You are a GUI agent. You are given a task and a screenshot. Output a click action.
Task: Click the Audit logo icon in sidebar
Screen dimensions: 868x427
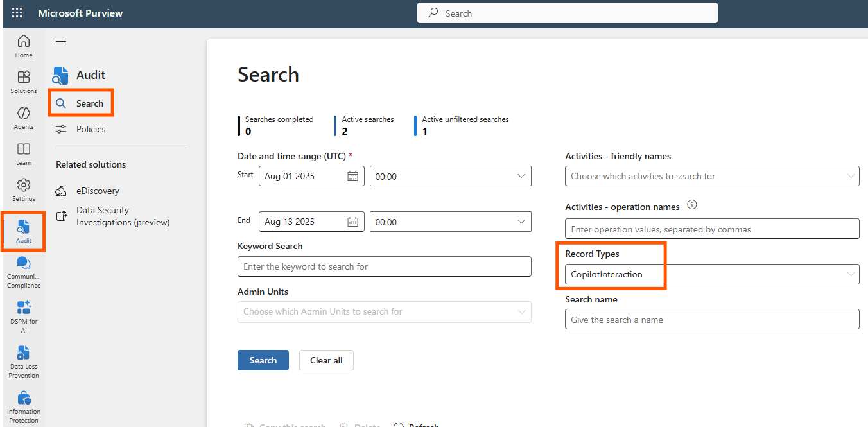click(60, 75)
